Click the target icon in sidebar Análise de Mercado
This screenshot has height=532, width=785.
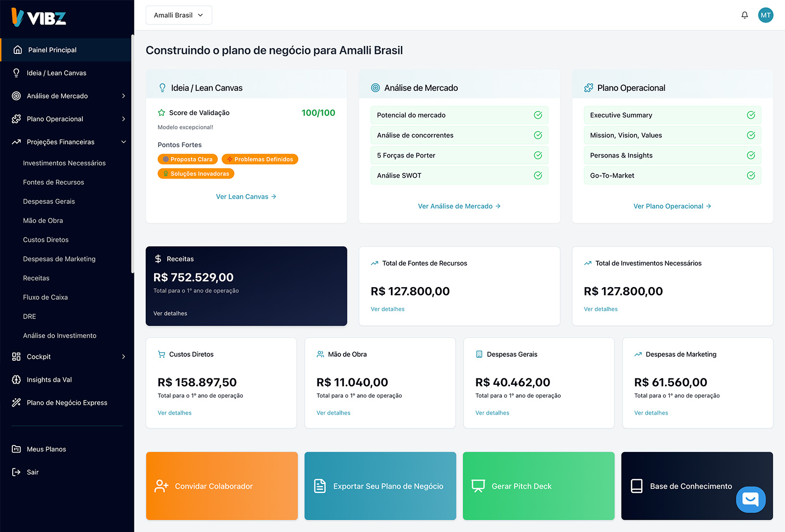(x=16, y=96)
